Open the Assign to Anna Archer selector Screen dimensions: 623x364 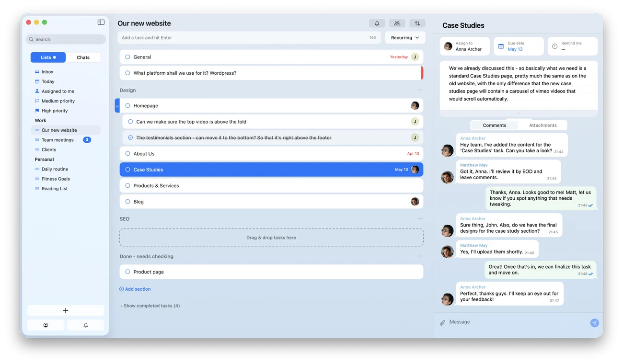tap(465, 46)
